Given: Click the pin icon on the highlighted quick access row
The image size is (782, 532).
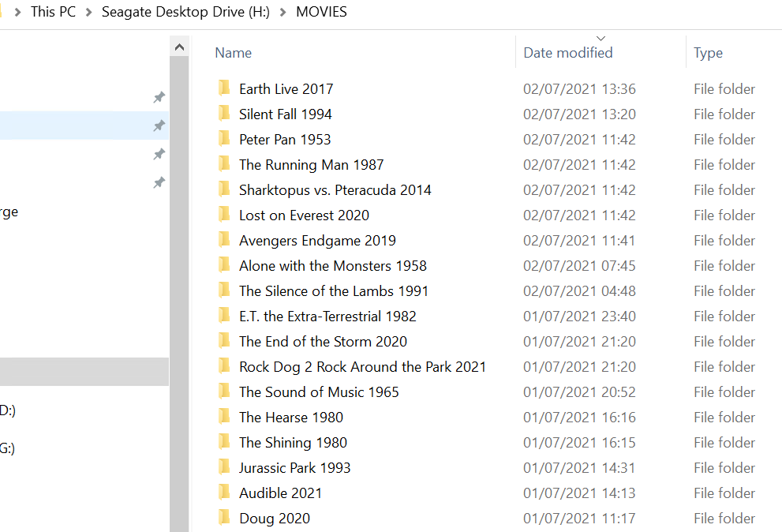Looking at the screenshot, I should pyautogui.click(x=159, y=126).
